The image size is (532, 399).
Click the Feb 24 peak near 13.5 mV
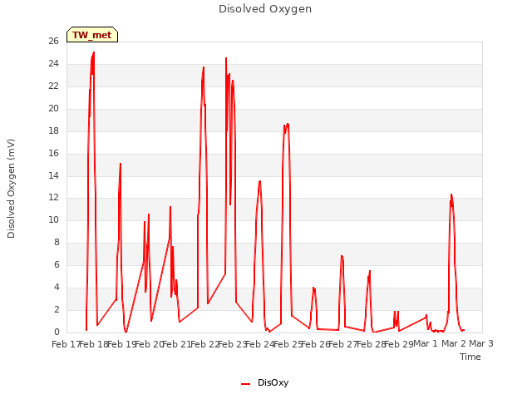260,181
